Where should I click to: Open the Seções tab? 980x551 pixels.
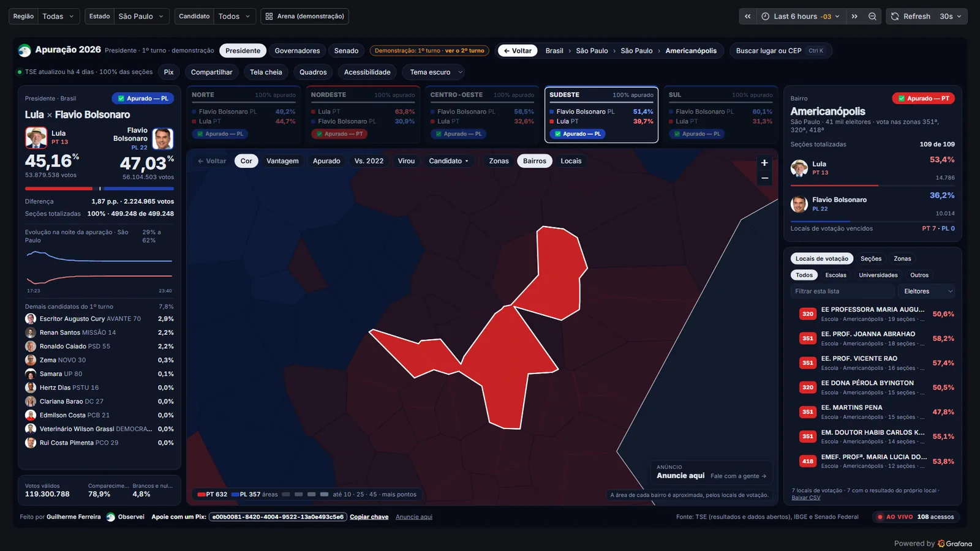coord(871,259)
